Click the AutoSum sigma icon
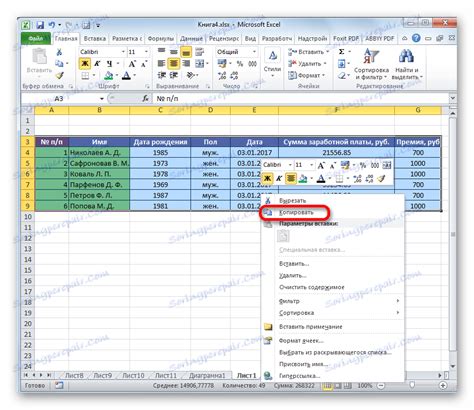Screen dimensions: 474x410 click(342, 52)
